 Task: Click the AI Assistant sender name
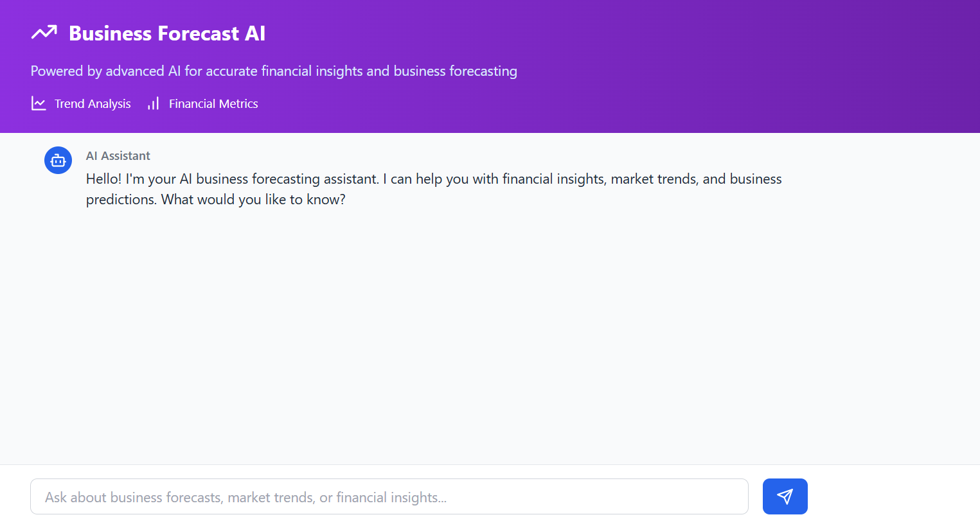pos(118,155)
